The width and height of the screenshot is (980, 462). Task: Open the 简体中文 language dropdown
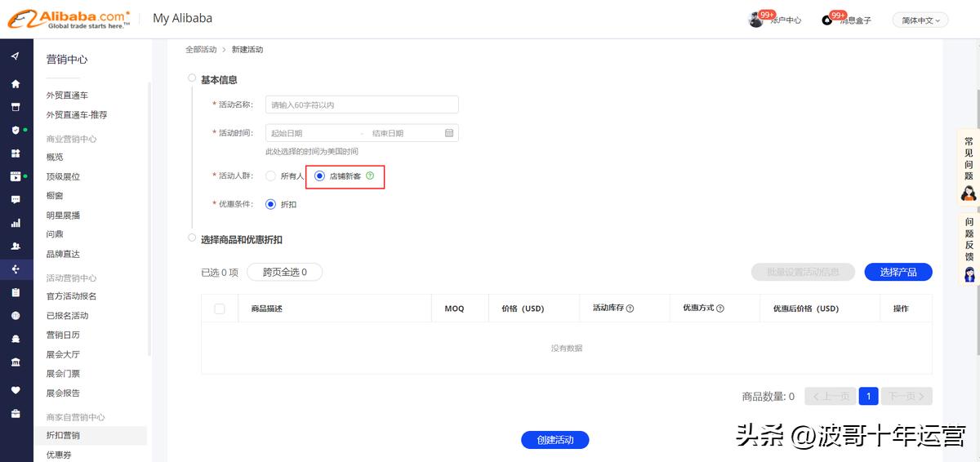tap(920, 20)
